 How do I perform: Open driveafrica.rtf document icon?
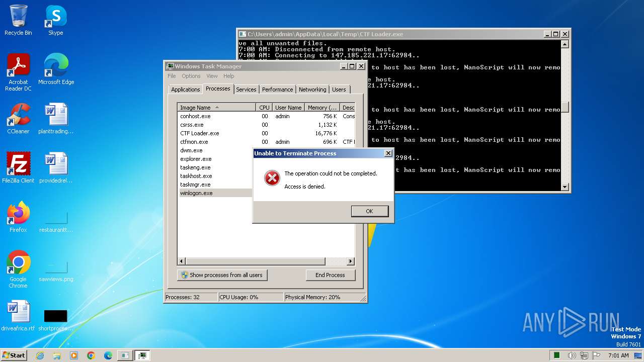click(18, 315)
